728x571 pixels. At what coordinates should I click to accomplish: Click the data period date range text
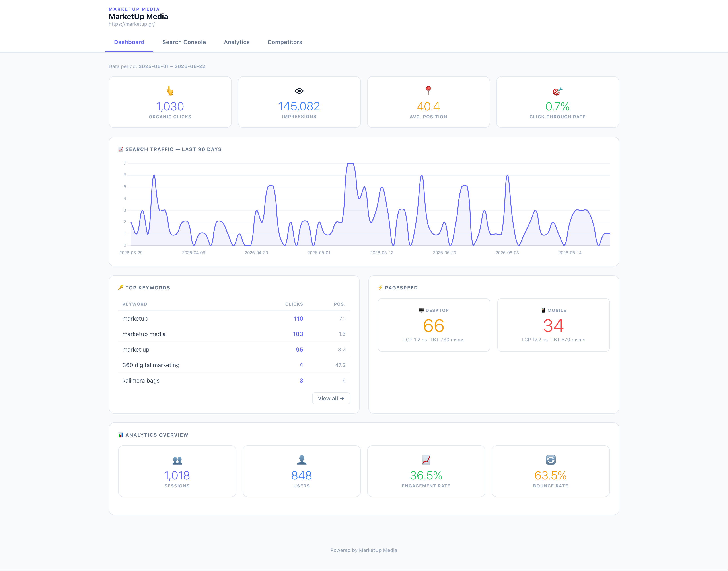coord(172,66)
